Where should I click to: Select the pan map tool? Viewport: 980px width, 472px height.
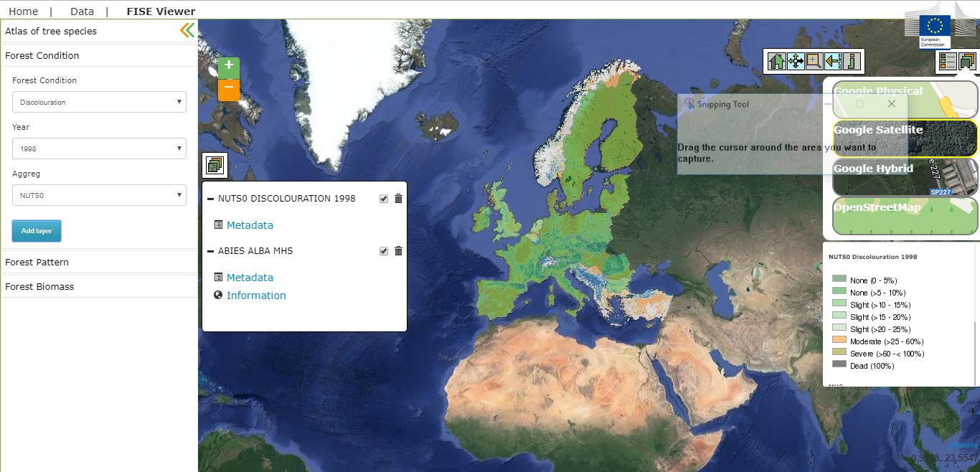click(x=796, y=62)
